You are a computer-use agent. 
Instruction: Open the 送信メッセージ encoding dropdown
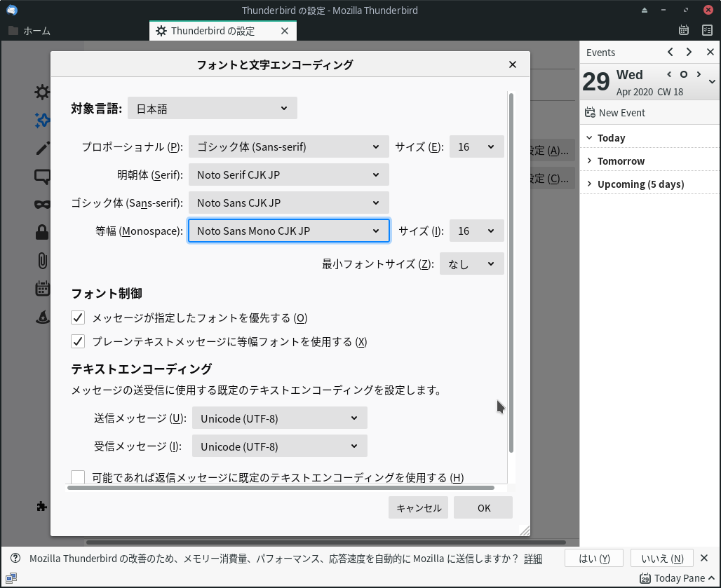280,418
